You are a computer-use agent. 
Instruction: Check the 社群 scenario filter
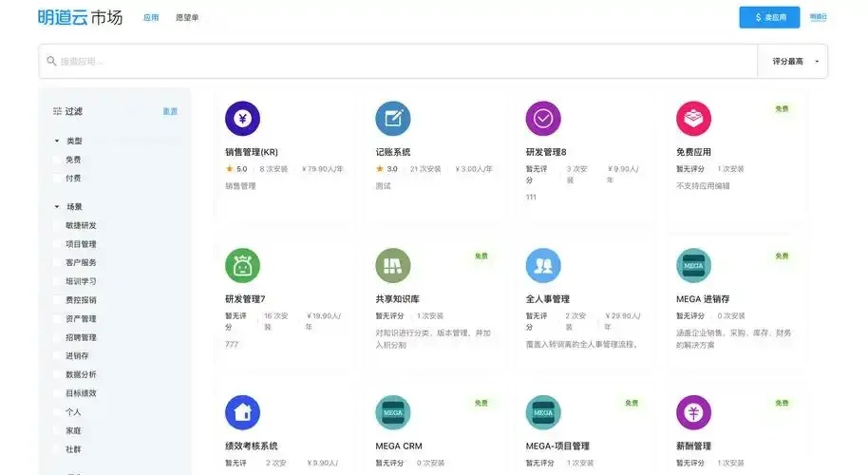click(56, 449)
